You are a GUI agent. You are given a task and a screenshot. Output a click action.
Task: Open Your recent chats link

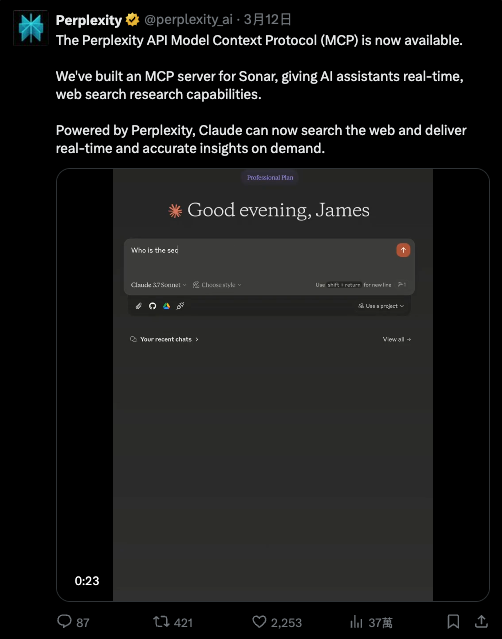click(164, 339)
